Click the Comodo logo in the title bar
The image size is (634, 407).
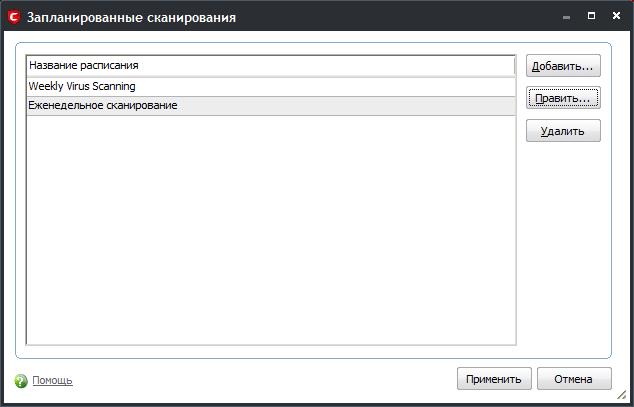pos(15,17)
